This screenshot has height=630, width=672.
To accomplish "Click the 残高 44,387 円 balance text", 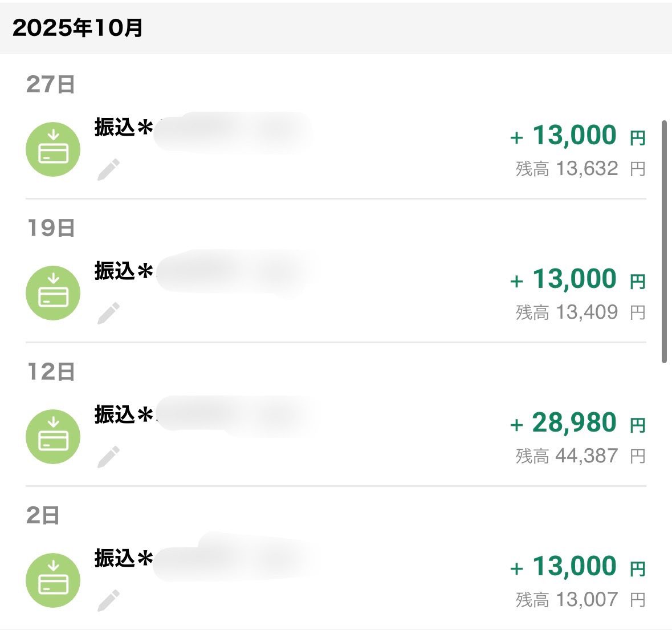I will 580,456.
